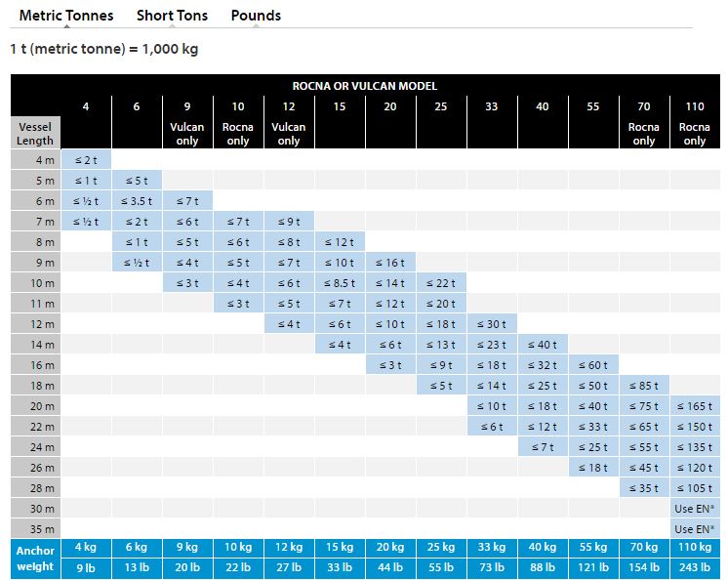
Task: Click the '≤ 30 t' cell
Action: [492, 324]
